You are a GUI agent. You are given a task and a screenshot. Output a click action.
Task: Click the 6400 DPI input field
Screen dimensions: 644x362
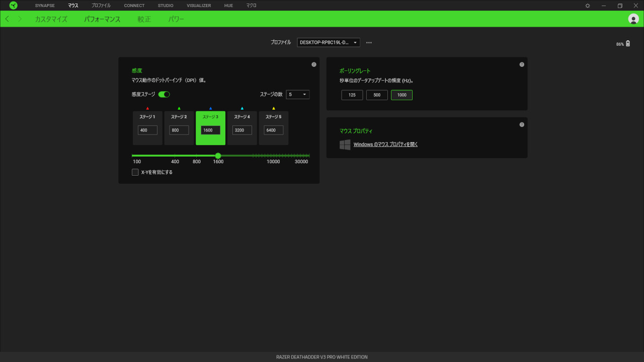(x=274, y=130)
